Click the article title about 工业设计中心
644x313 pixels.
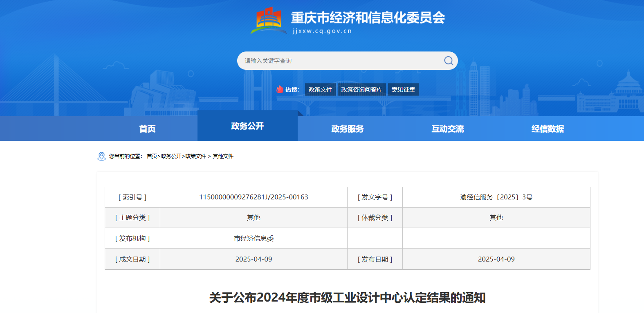tap(347, 297)
